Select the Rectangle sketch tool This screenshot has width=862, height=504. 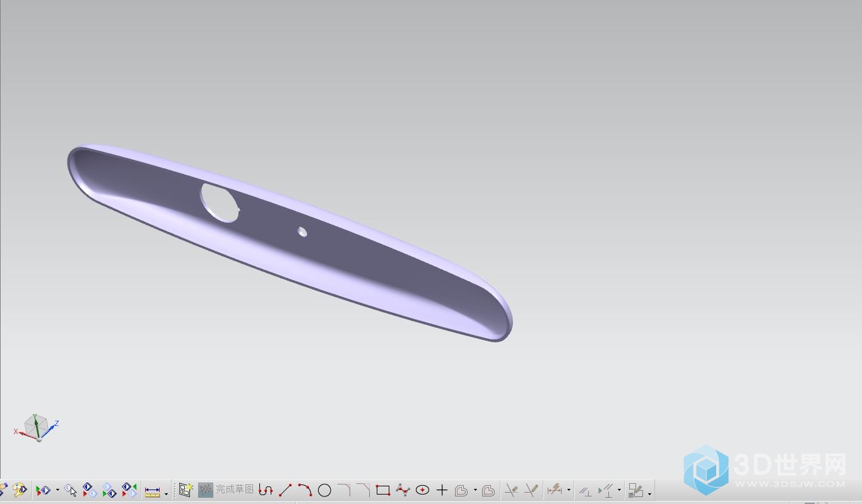[382, 490]
